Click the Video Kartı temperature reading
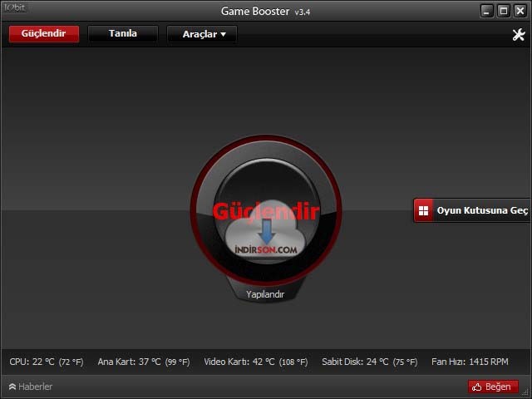This screenshot has height=399, width=532. click(x=256, y=362)
